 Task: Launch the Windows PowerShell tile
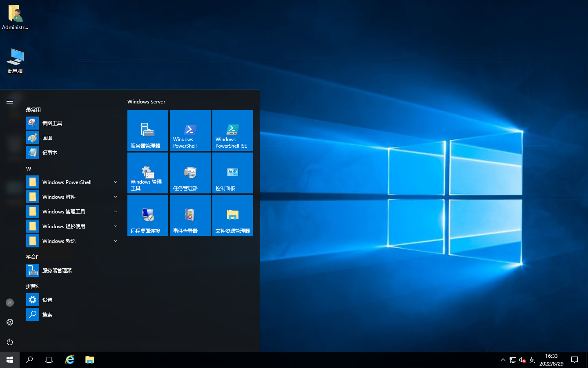[x=190, y=130]
